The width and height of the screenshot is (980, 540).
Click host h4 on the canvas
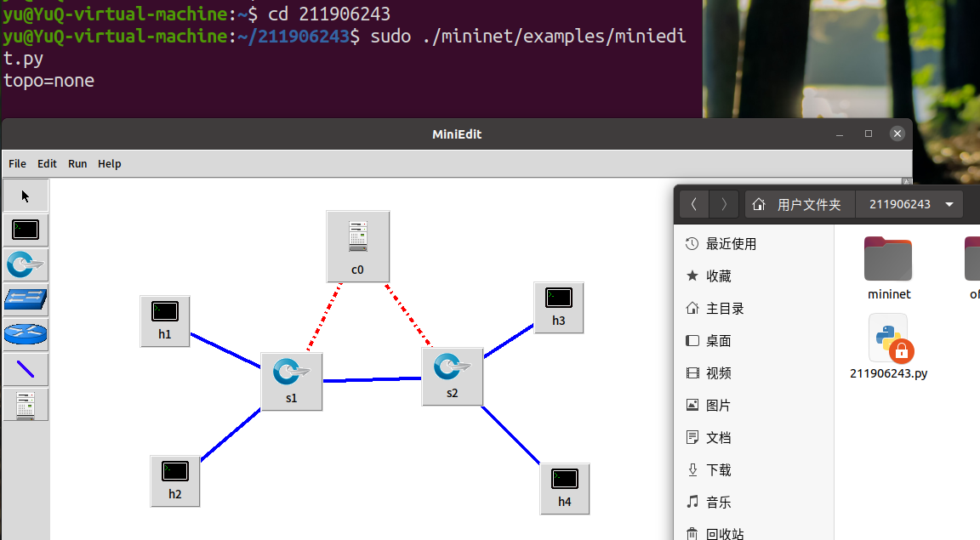[565, 489]
